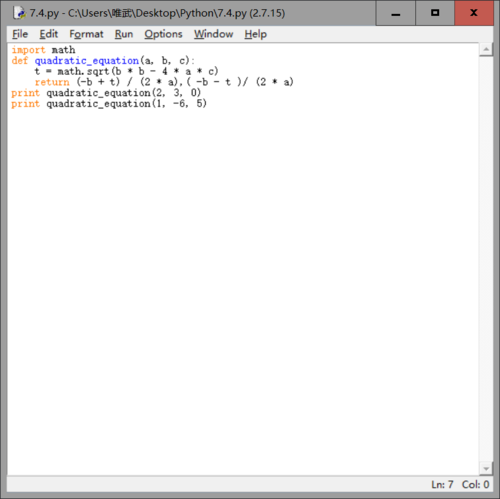Open the Window menu

point(214,34)
